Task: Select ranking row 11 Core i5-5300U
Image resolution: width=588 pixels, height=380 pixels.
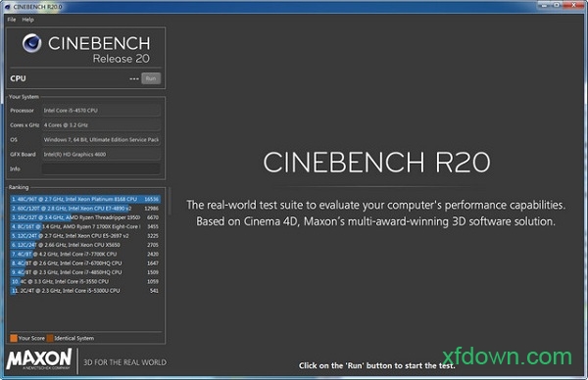Action: pos(85,291)
